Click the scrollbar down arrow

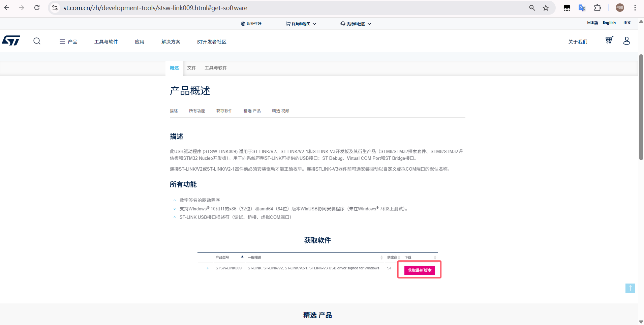click(x=641, y=322)
